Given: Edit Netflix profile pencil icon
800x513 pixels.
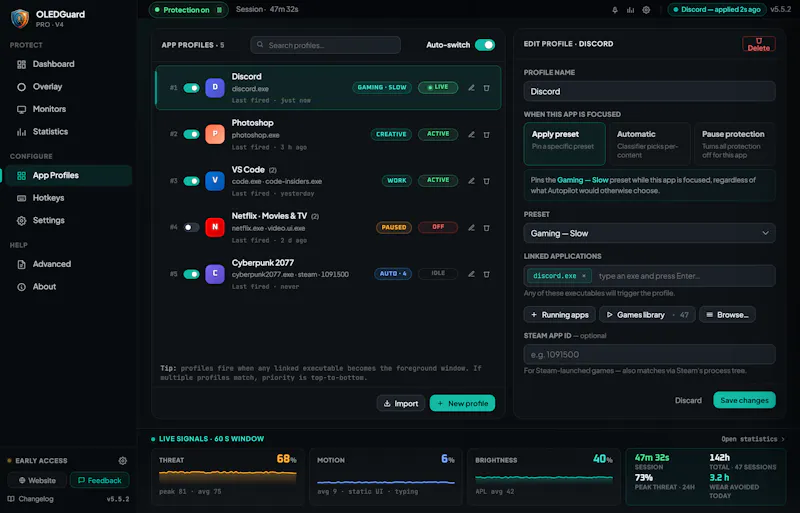Looking at the screenshot, I should click(x=471, y=228).
